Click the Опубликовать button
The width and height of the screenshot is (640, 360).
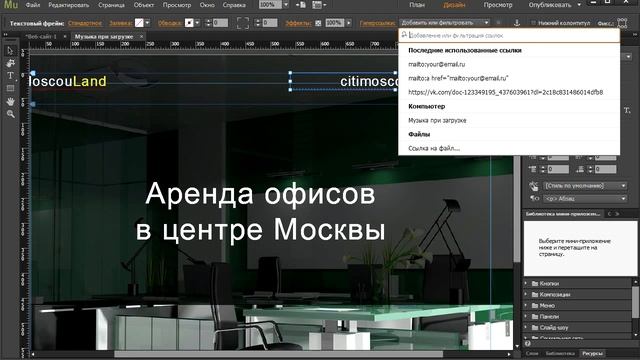click(550, 5)
